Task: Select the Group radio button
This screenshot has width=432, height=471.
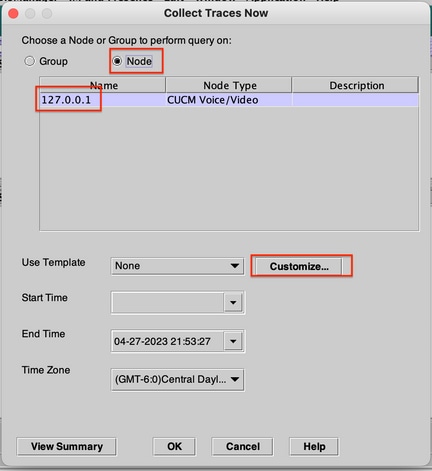Action: 29,61
